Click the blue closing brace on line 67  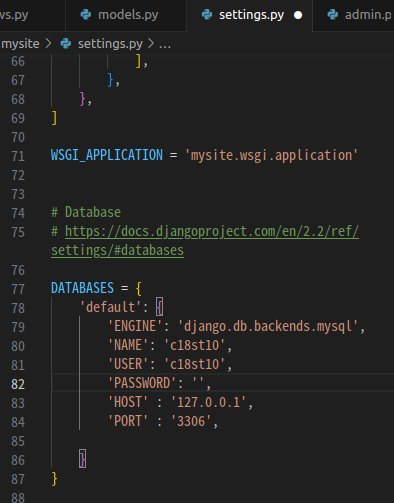coord(111,80)
